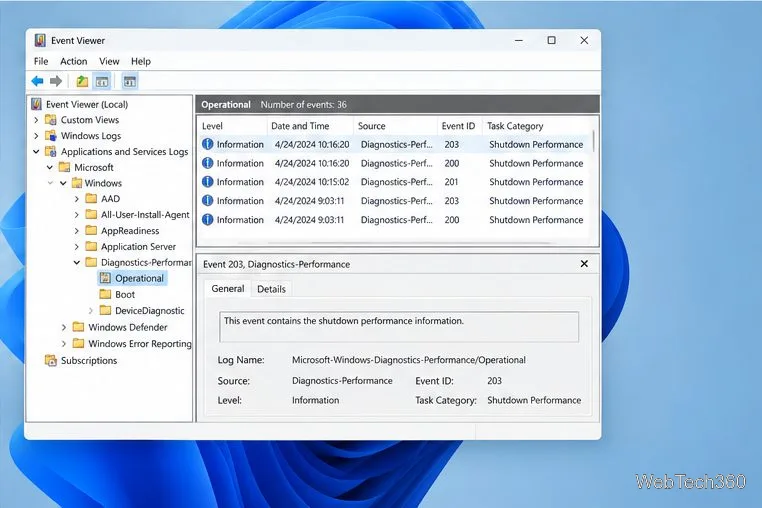Click info icon of 10:16:20 event 203 row
Viewport: 762px width, 508px height.
tap(208, 144)
